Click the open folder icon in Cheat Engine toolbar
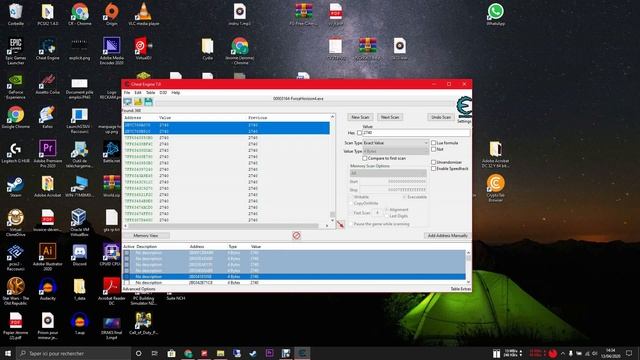Screen dimensions: 640x360 pos(138,102)
